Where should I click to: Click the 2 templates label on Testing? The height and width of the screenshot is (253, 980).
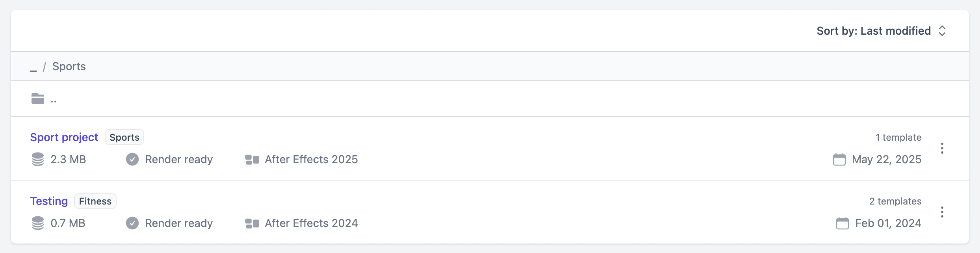point(895,201)
